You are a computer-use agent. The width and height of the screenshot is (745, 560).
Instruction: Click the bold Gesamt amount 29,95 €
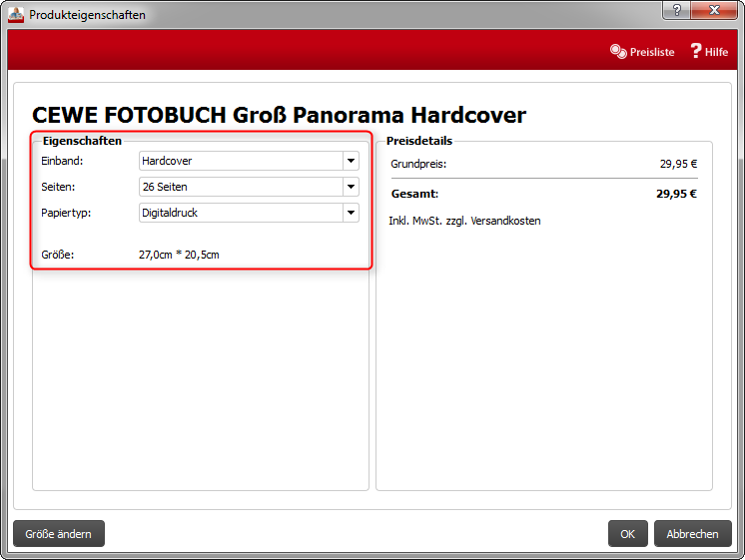(676, 194)
